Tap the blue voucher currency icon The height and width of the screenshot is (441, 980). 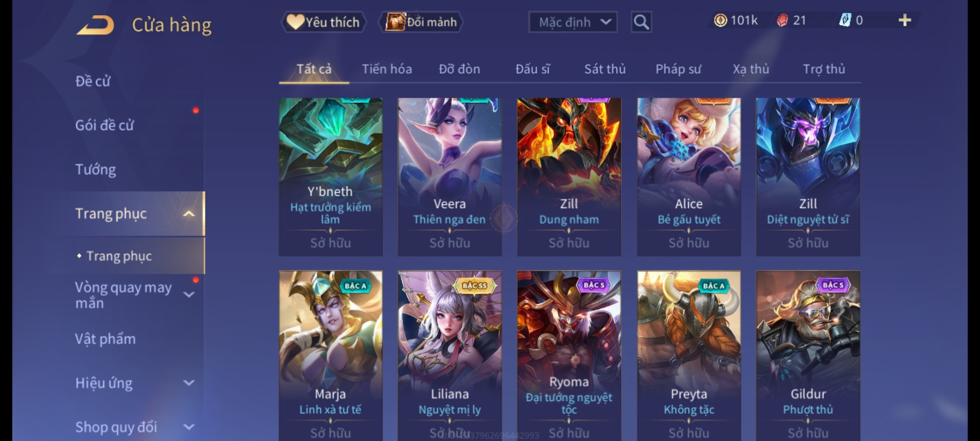pyautogui.click(x=844, y=20)
